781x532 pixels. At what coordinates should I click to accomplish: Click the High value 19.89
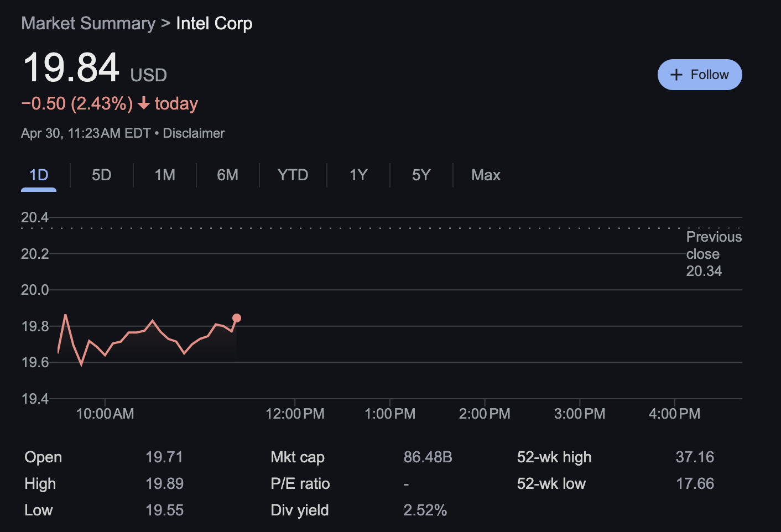pos(164,484)
